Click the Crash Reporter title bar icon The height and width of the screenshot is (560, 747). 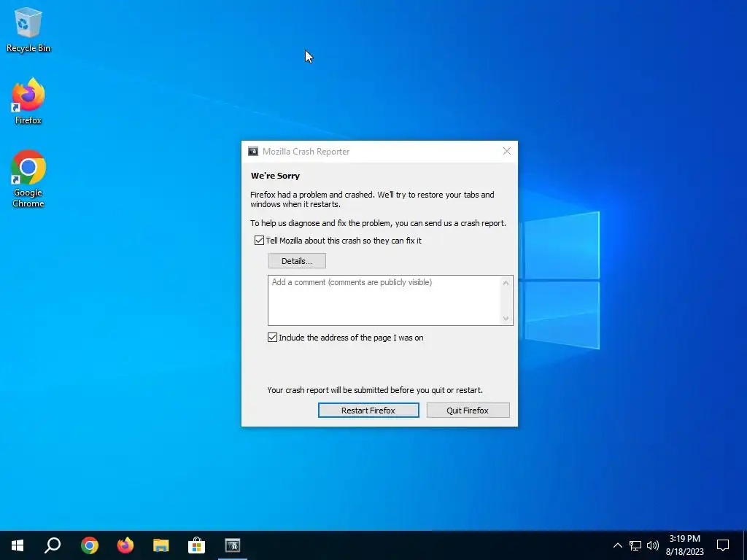click(x=253, y=152)
